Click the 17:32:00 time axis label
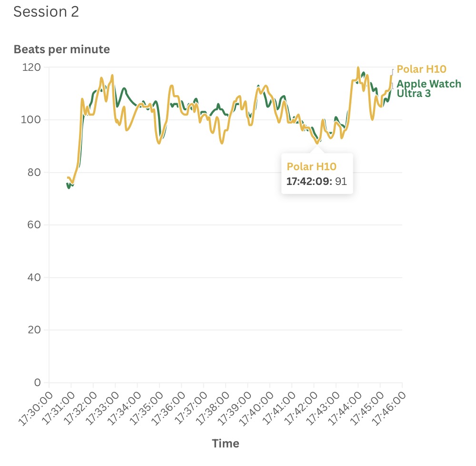 click(x=80, y=405)
